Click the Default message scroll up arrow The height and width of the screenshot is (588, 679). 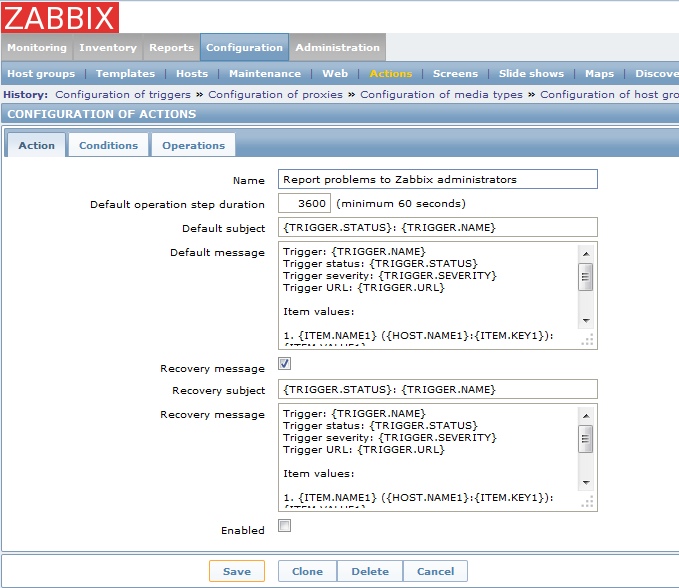click(586, 254)
